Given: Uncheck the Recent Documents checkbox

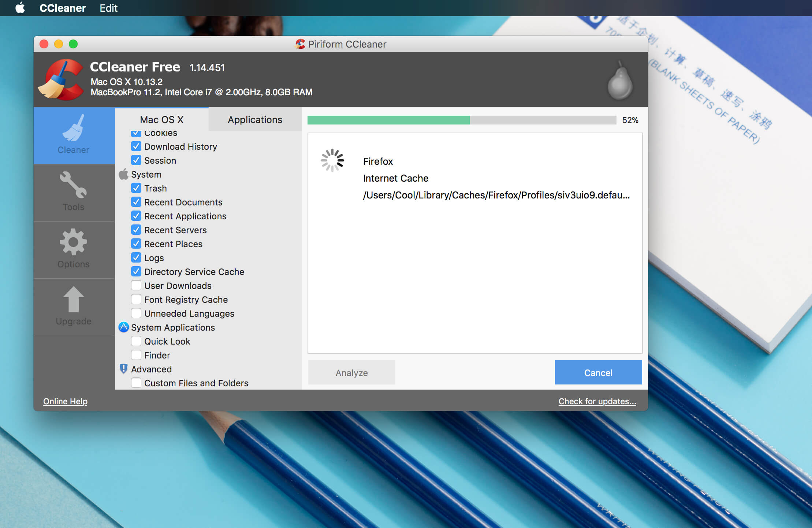Looking at the screenshot, I should 136,202.
